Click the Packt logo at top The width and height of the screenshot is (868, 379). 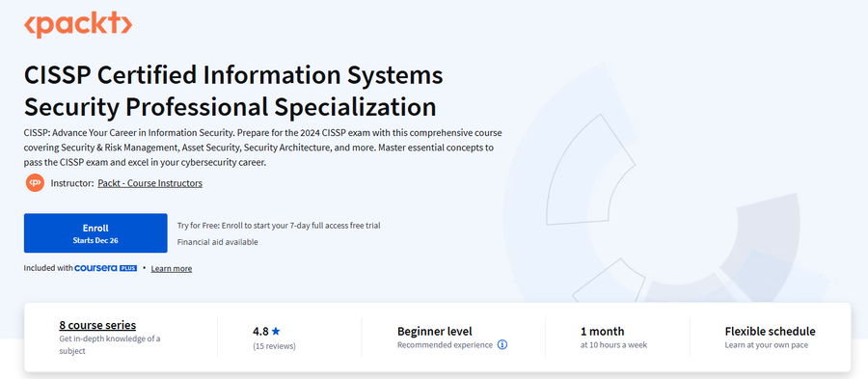point(78,24)
